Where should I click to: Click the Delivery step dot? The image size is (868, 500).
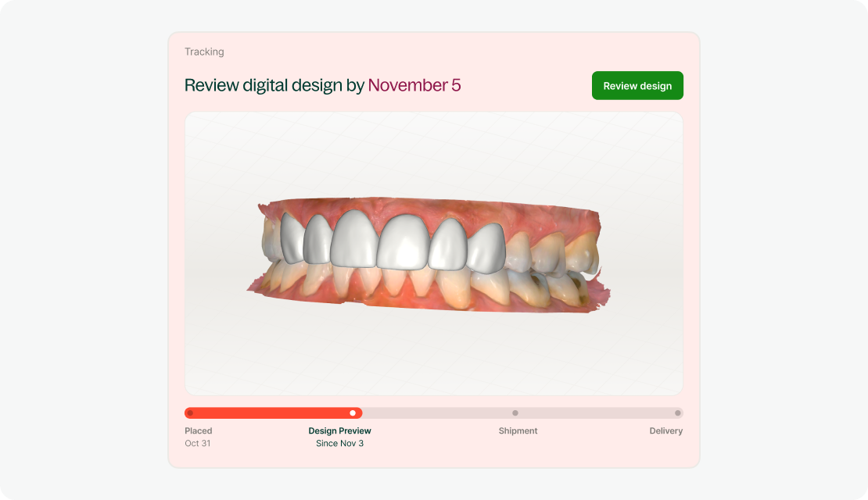click(677, 413)
